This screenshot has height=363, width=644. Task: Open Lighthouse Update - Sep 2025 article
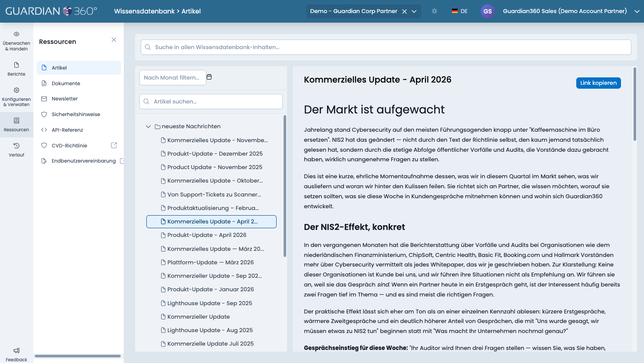point(211,303)
